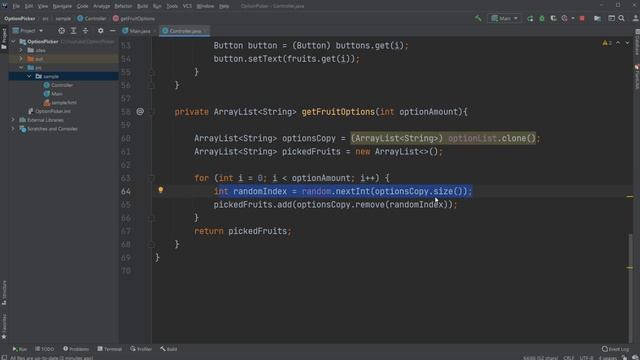
Task: Expand the .idea folder
Action: [21, 50]
